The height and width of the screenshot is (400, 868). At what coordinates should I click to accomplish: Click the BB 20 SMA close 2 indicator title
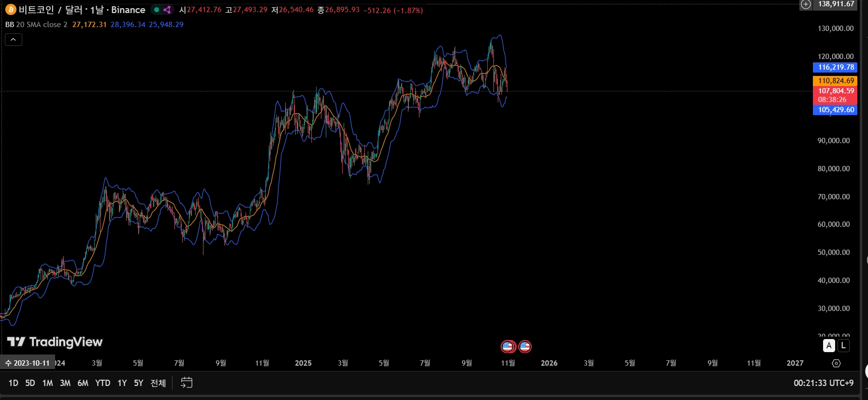click(36, 25)
